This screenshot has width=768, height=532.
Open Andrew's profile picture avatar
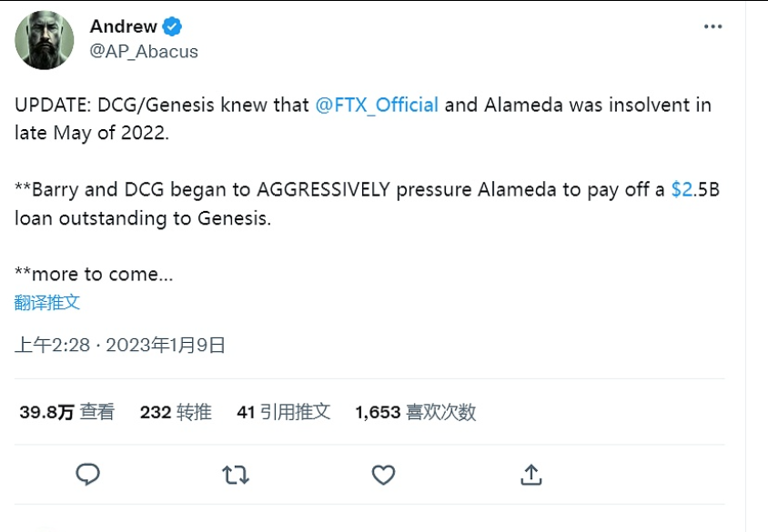tap(45, 40)
